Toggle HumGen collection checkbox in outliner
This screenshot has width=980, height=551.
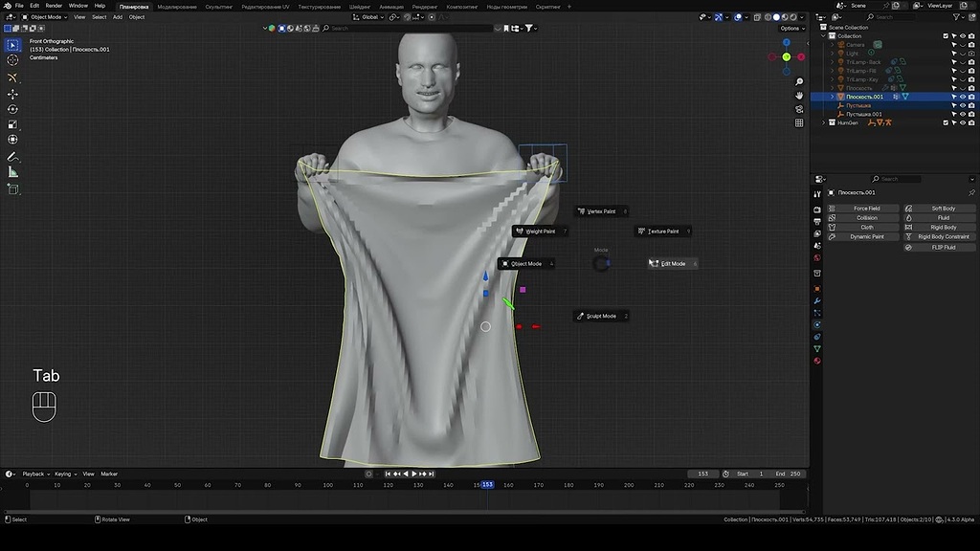[x=946, y=123]
